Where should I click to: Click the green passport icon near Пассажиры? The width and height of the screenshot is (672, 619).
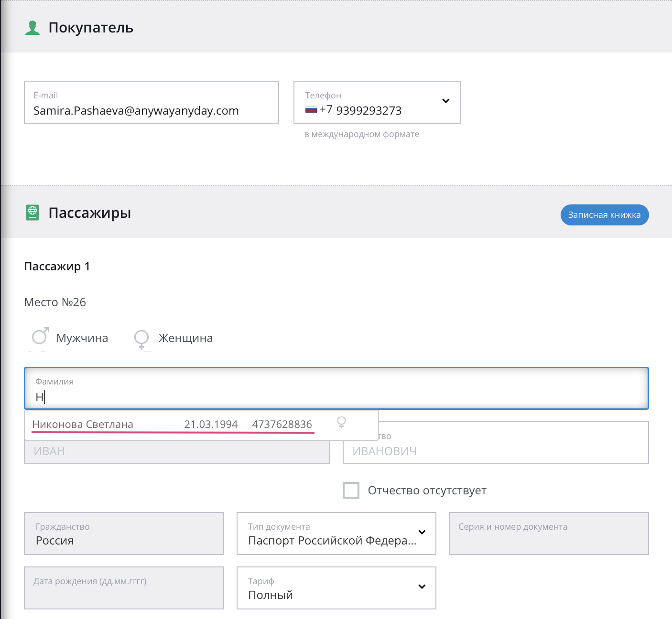click(33, 213)
